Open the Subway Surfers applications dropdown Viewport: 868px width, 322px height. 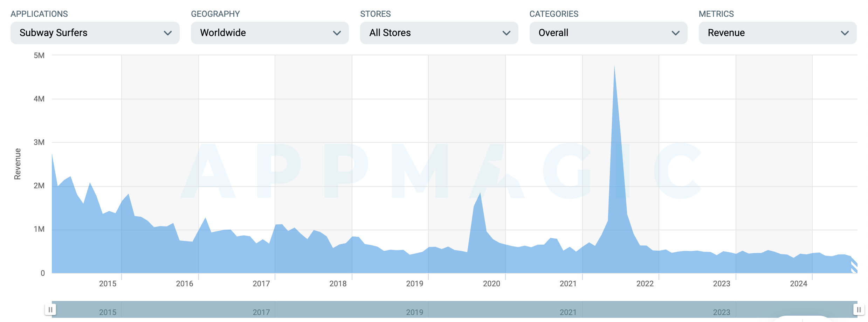click(x=95, y=33)
